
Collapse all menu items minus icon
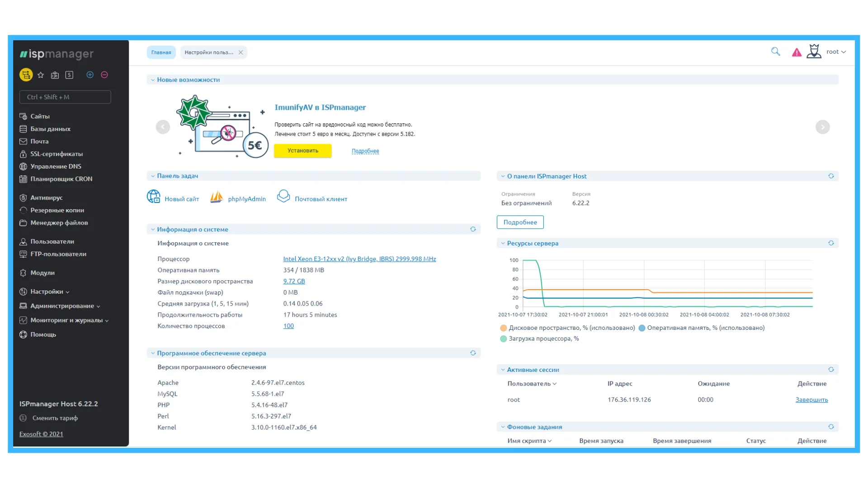click(x=104, y=75)
